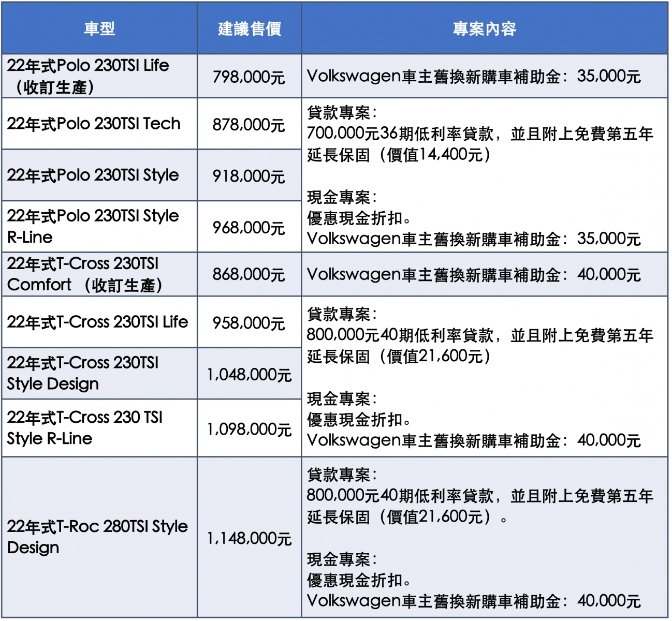Select the 22年式Polo 230TSI Style R-Line cell

point(99,227)
